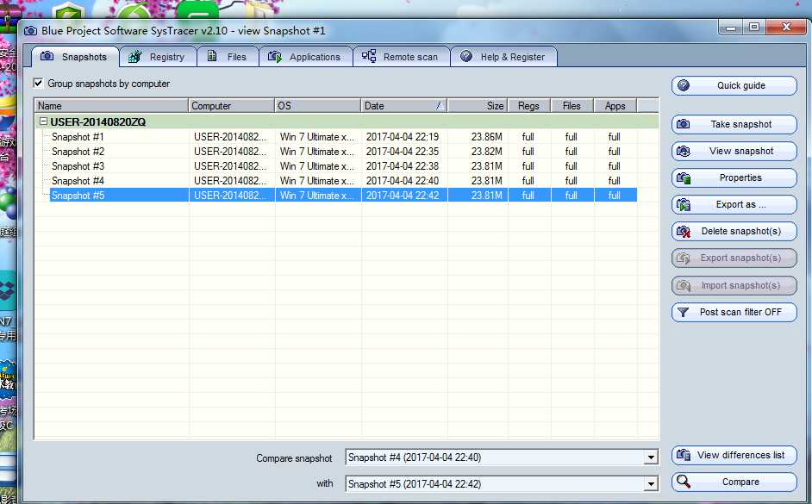The image size is (812, 504).
Task: Toggle Group snapshots by computer checkbox
Action: tap(38, 83)
